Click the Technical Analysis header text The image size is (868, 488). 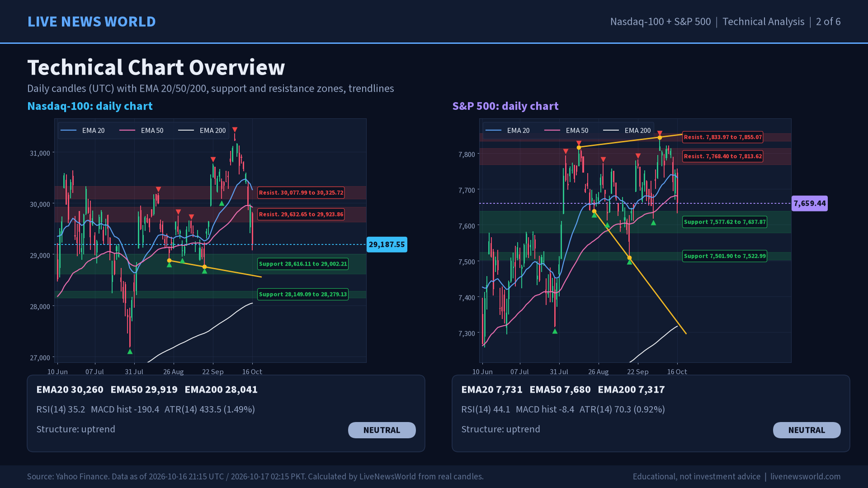[x=763, y=22]
